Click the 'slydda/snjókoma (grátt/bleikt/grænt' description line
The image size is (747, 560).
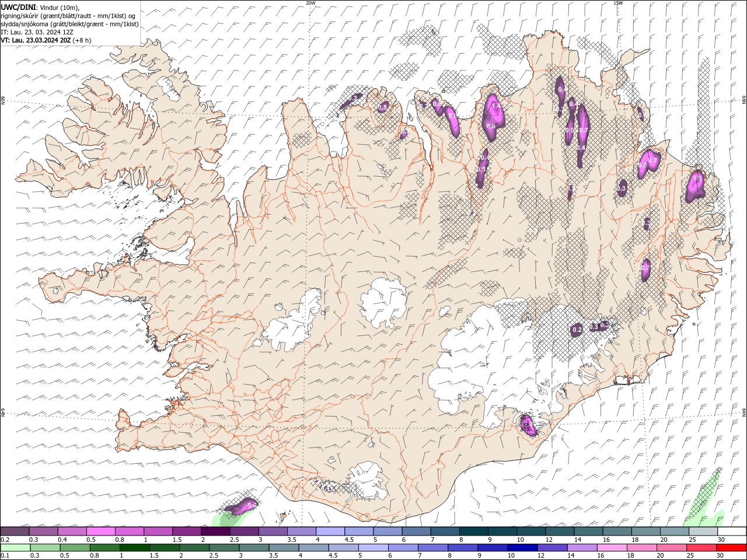click(69, 24)
